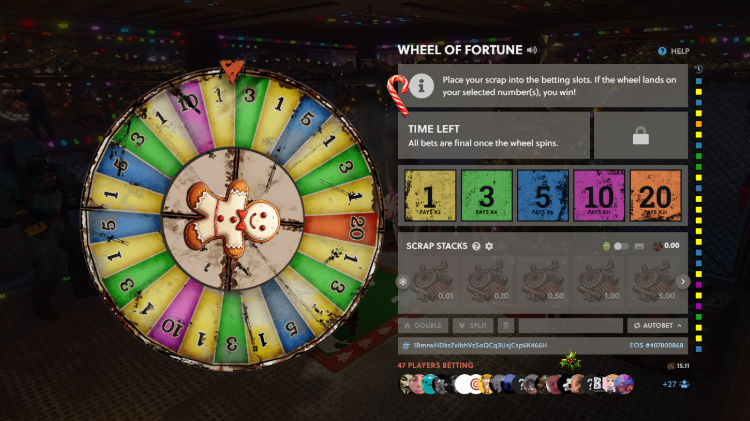Expand the AUTOBET menu
This screenshot has height=421, width=750.
tap(657, 325)
